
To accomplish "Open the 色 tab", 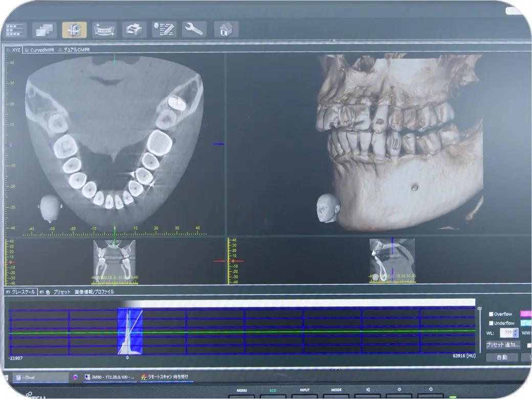I will coord(45,292).
